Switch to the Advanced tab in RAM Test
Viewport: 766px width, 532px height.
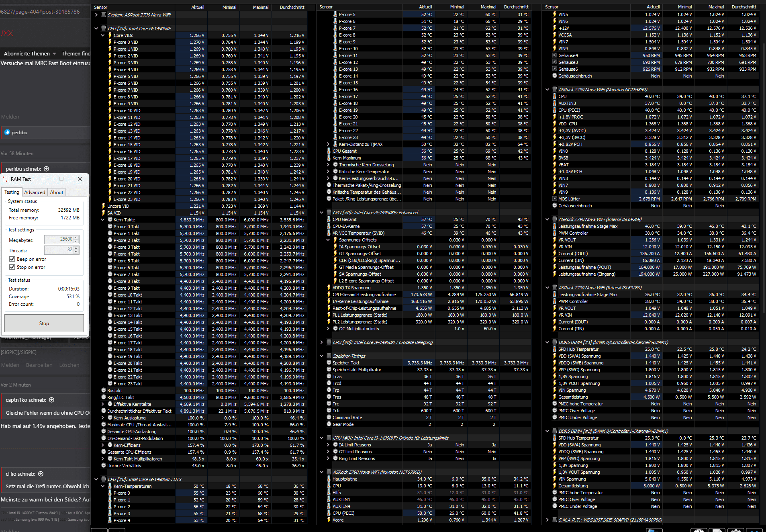(x=35, y=192)
